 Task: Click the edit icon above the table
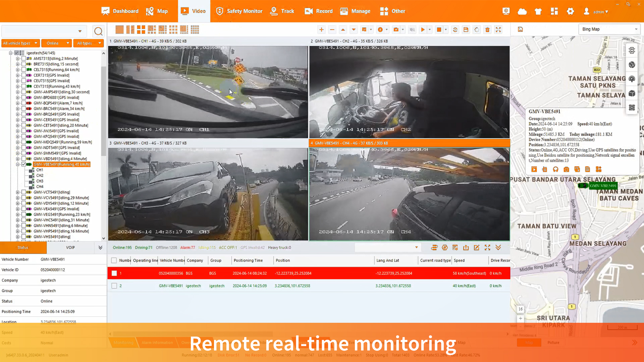[477, 247]
